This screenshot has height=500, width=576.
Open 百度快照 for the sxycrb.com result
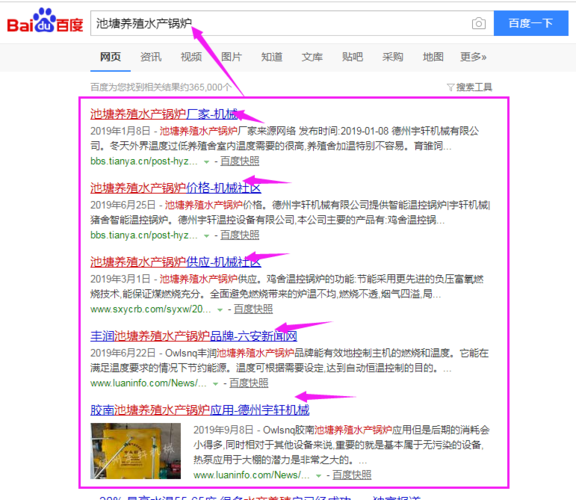tap(253, 309)
